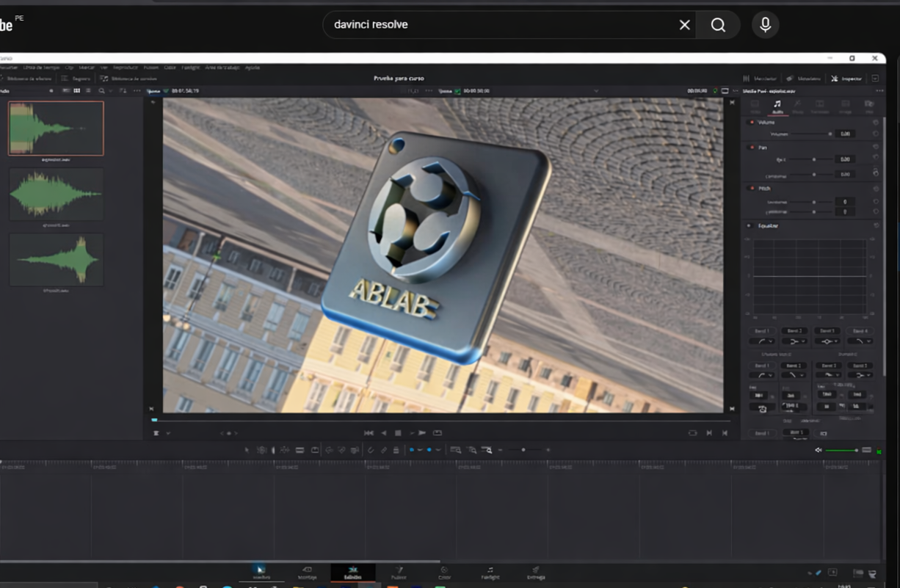The width and height of the screenshot is (900, 588).
Task: Select the first audio waveform thumbnail
Action: tap(56, 128)
